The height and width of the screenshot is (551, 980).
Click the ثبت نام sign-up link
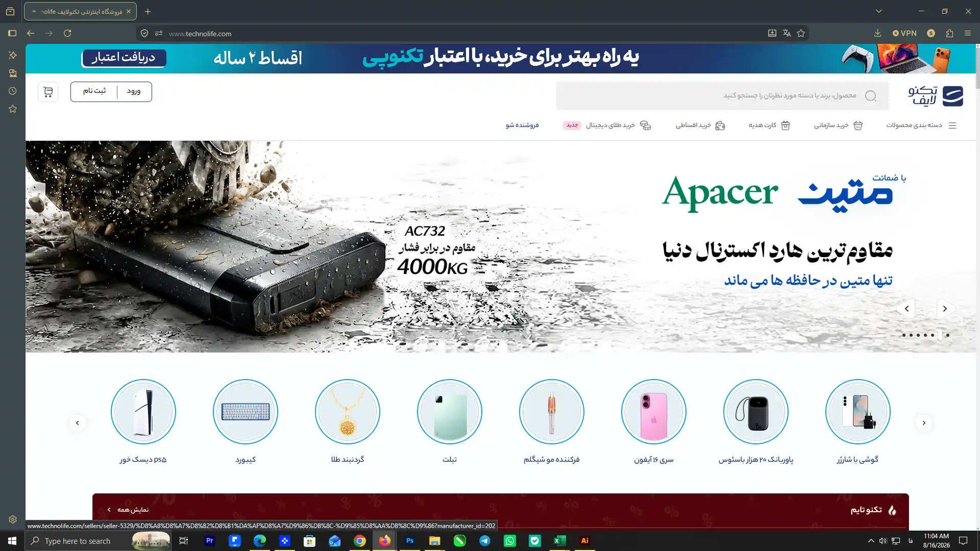(94, 91)
